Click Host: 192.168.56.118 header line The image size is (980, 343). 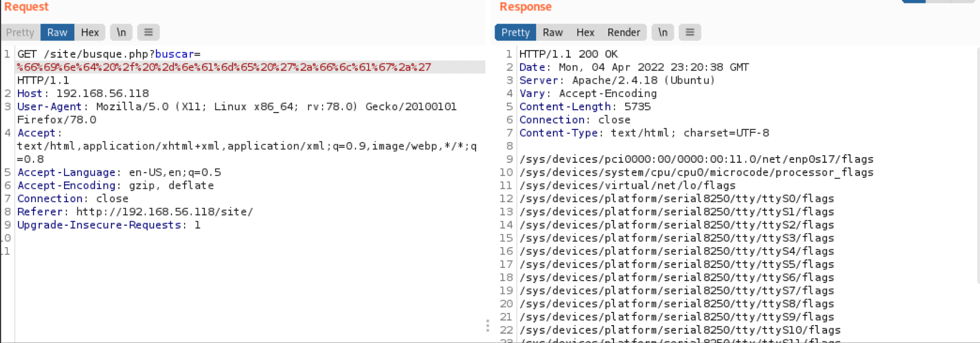click(x=83, y=94)
